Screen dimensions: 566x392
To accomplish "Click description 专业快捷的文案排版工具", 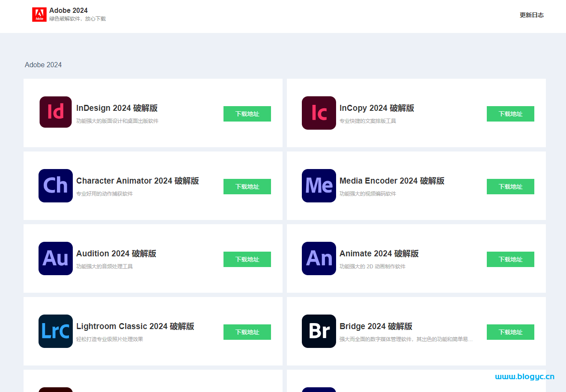I will click(368, 121).
